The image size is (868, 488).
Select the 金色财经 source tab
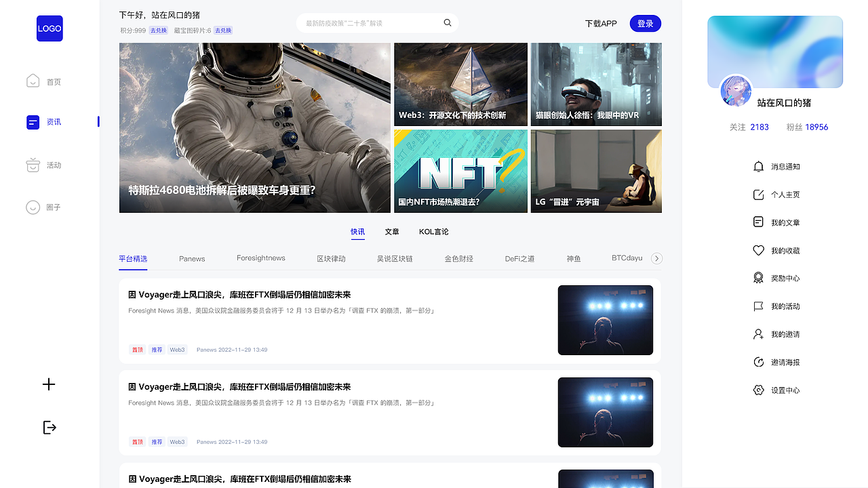[x=459, y=259]
